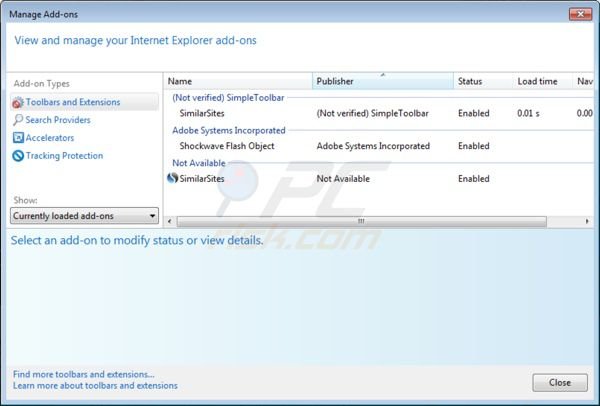Click the Close button

click(560, 383)
